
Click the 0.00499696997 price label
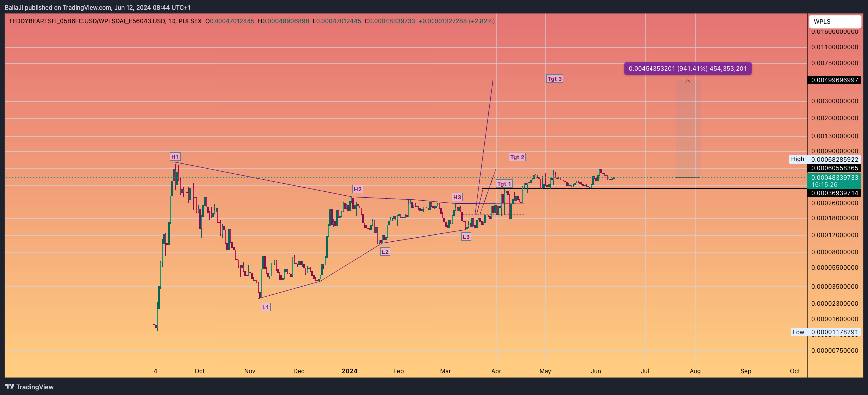tap(834, 80)
